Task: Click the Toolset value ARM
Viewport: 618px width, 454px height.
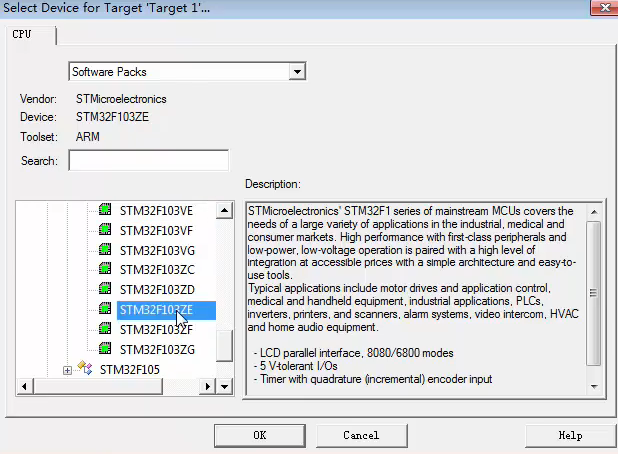Action: tap(87, 137)
